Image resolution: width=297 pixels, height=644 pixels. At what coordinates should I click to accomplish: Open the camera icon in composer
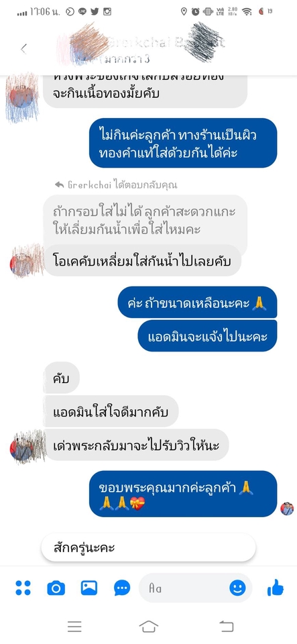click(56, 588)
